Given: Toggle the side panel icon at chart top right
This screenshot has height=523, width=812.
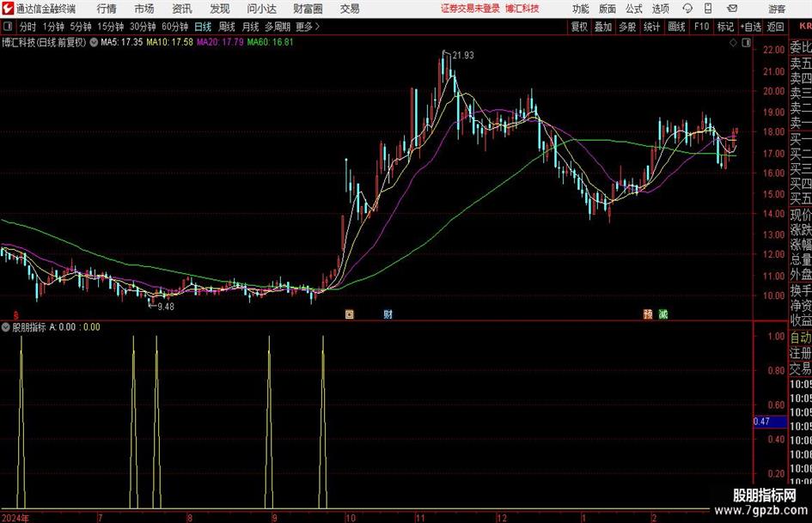Looking at the screenshot, I should [x=746, y=43].
